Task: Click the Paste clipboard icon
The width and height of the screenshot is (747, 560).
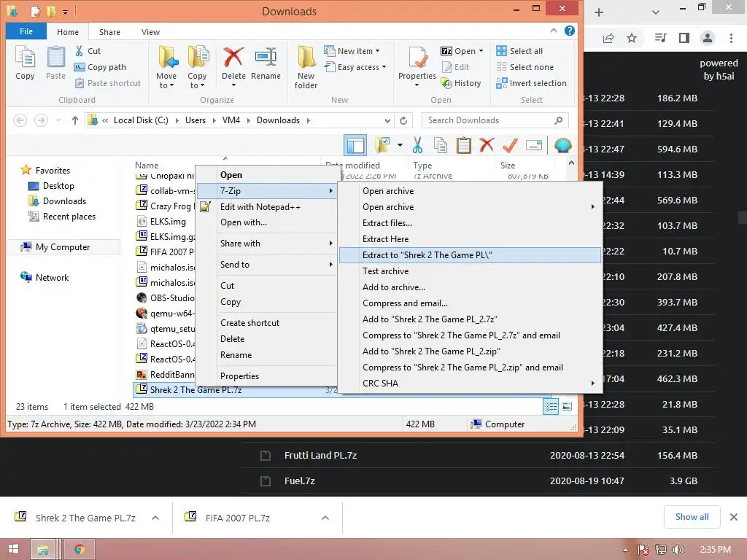Action: (55, 63)
